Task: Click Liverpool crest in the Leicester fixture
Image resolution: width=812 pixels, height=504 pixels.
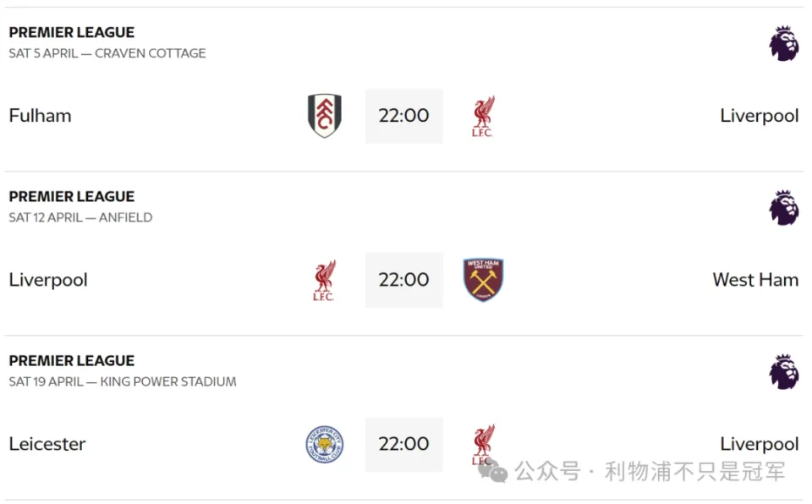Action: 483,445
